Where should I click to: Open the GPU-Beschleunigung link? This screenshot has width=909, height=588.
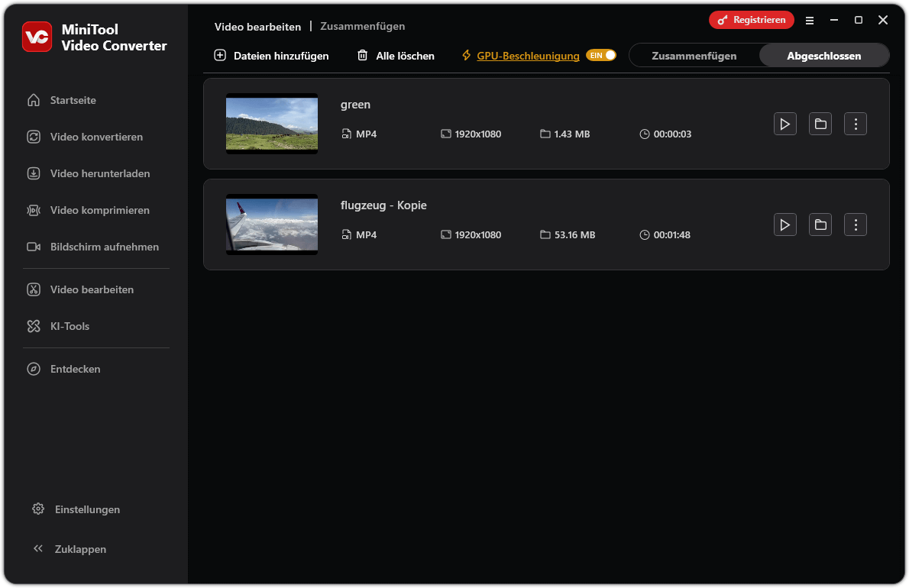[528, 56]
